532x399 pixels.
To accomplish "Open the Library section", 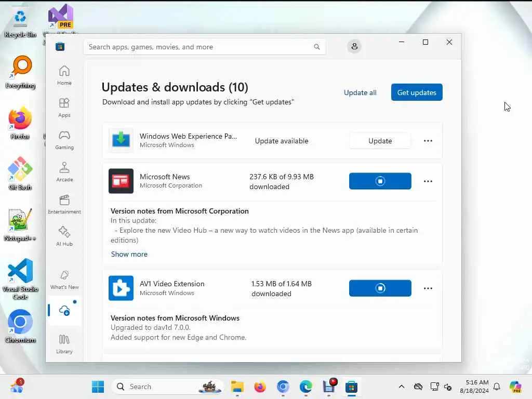I will (64, 344).
